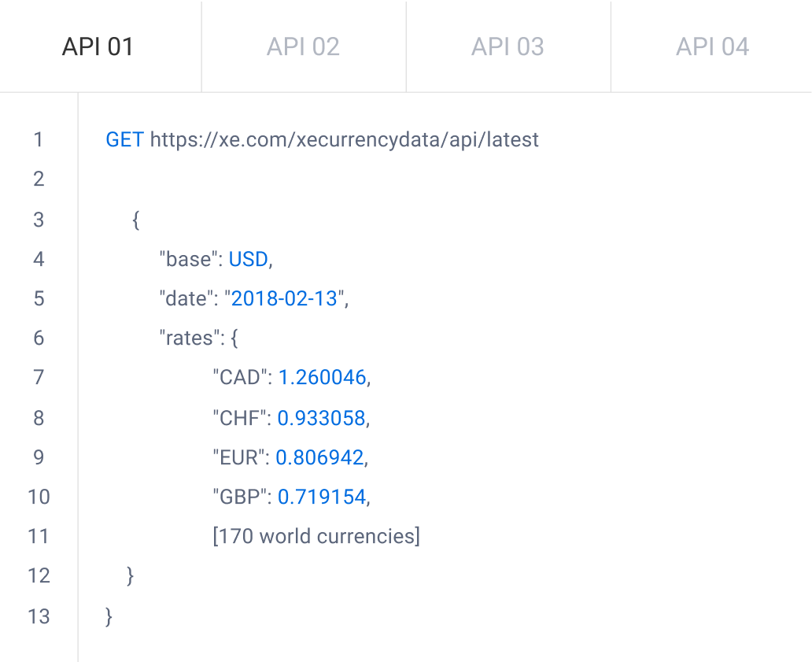Switch to the API 04 tab
The image size is (812, 662).
(710, 46)
